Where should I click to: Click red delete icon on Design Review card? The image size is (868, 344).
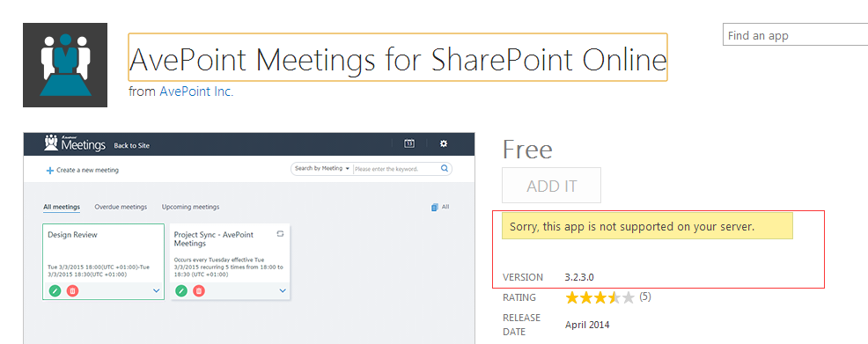click(72, 290)
